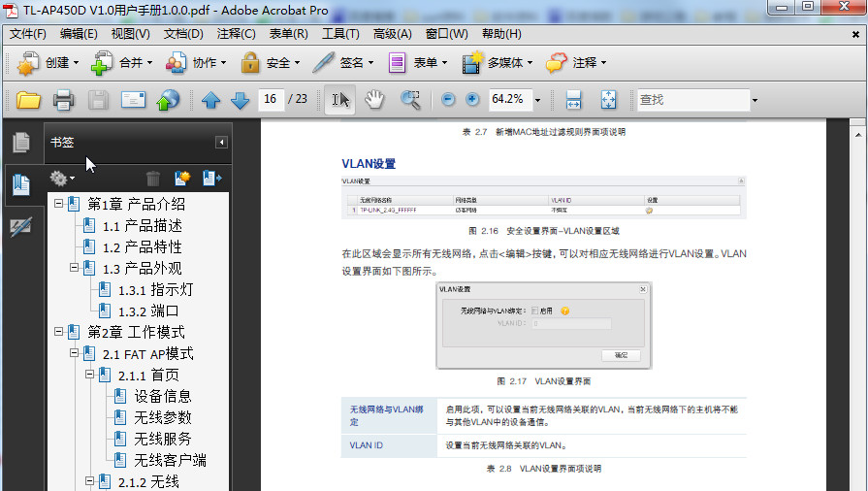868x491 pixels.
Task: Collapse the 第1章 产品介绍 bookmark
Action: [x=58, y=204]
